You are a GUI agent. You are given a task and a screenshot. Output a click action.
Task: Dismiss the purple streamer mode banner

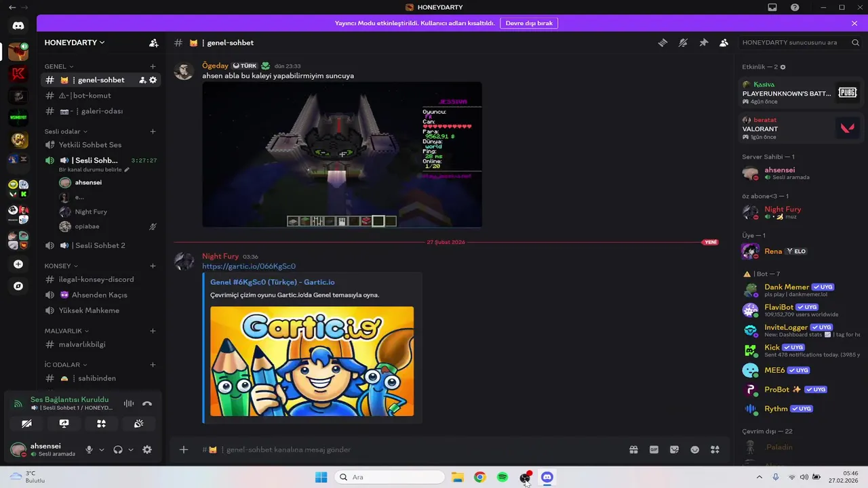coord(854,23)
